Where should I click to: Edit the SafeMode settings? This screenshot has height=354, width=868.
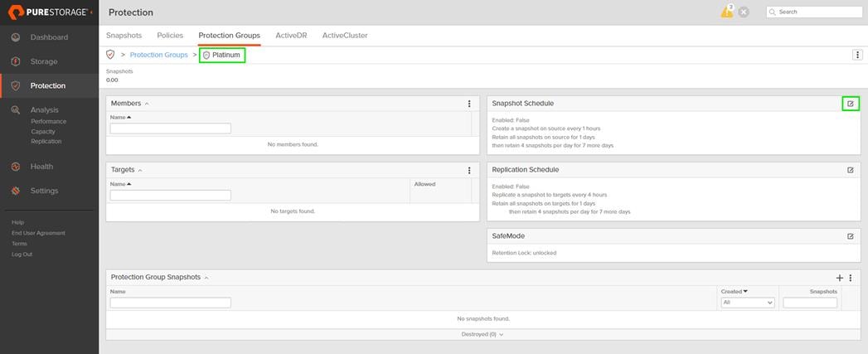coord(851,236)
